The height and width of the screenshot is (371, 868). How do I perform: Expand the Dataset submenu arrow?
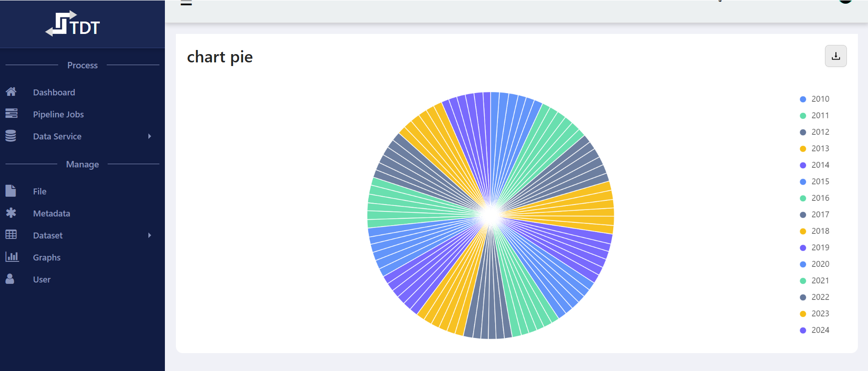click(149, 235)
